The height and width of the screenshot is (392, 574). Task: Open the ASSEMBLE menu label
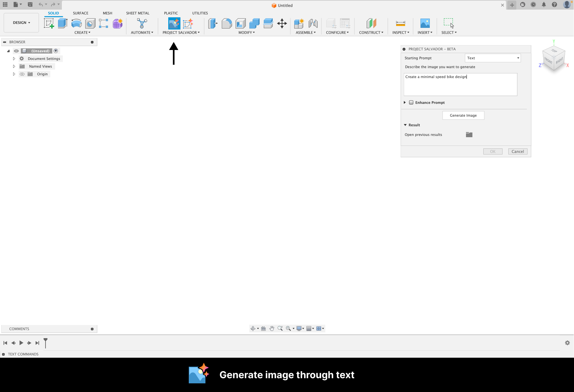click(x=305, y=33)
